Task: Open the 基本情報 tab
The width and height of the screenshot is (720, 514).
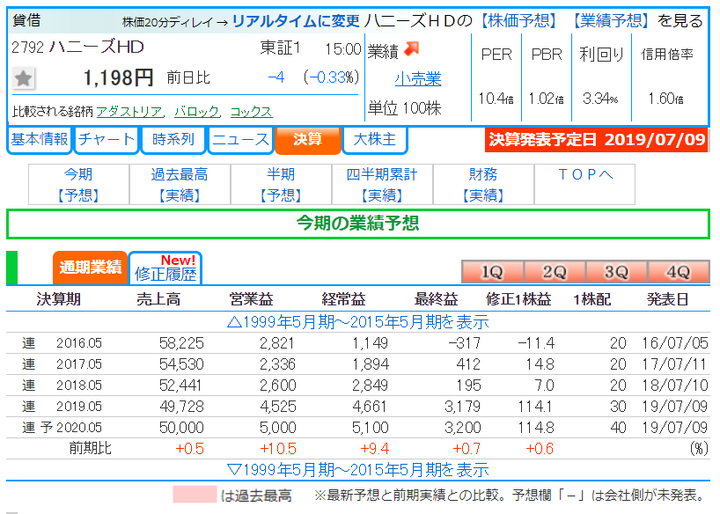Action: pos(39,139)
